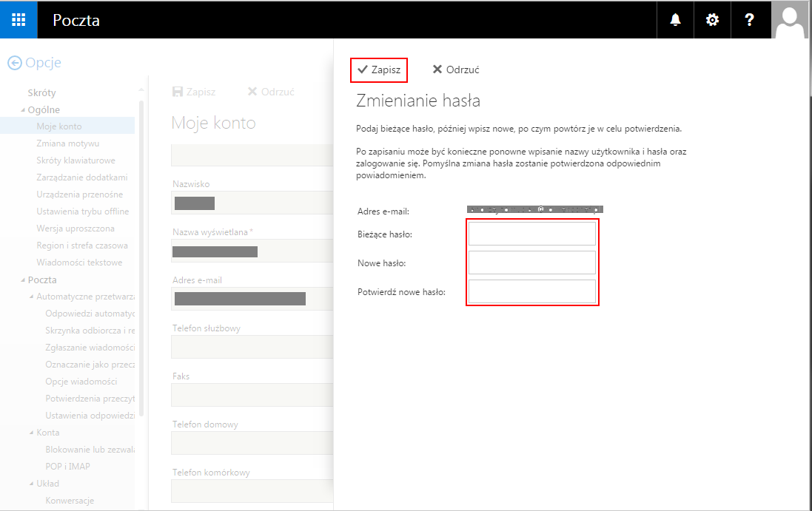Open Blokowanie lub zezwalanie option
The height and width of the screenshot is (511, 812).
tap(90, 450)
